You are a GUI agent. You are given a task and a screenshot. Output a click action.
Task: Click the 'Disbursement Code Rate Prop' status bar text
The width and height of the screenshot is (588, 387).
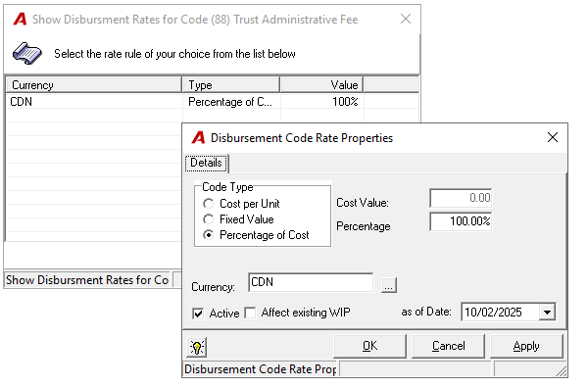tap(261, 369)
